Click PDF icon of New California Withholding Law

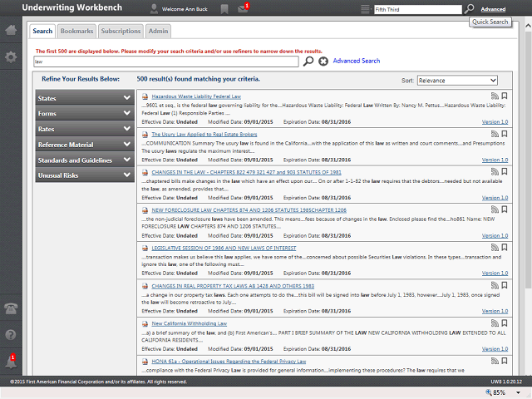145,323
